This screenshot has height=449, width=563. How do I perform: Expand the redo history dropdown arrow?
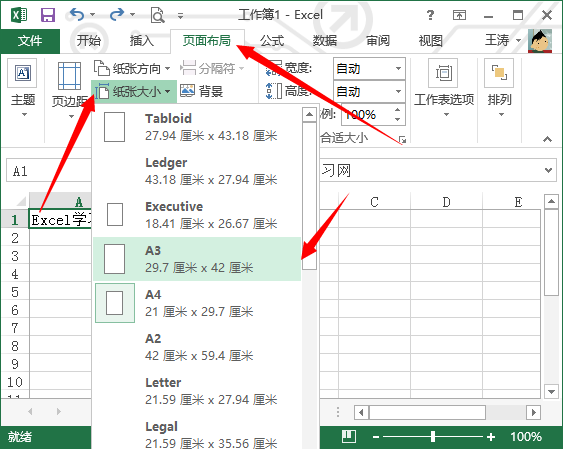pyautogui.click(x=132, y=15)
